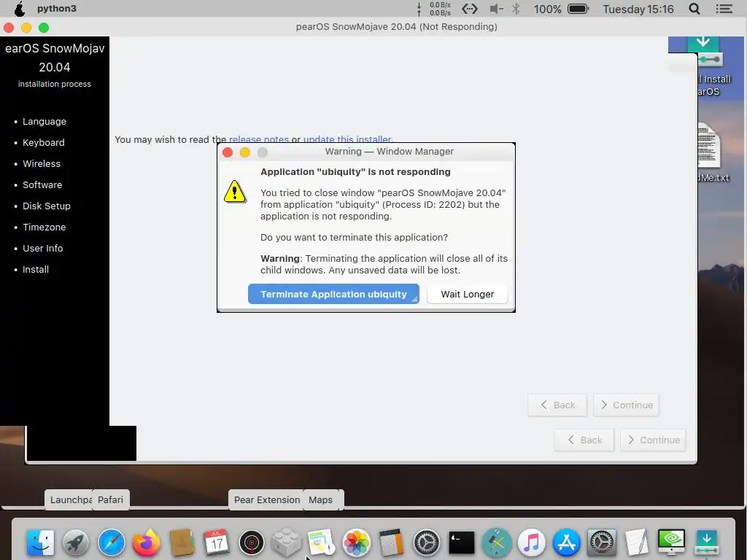The height and width of the screenshot is (560, 747).
Task: Click the Pafari dock label
Action: [x=111, y=500]
